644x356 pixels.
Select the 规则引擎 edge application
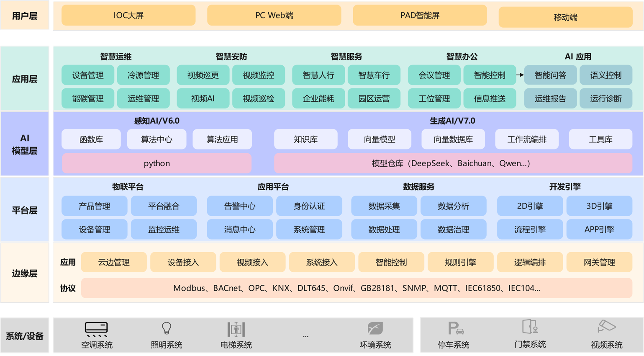pos(460,263)
